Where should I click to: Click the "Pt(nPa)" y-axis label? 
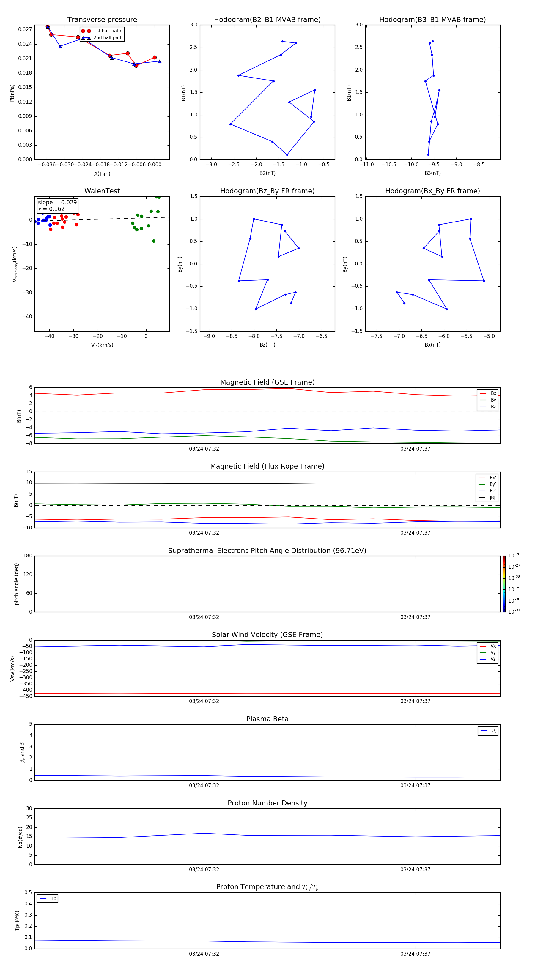pos(12,93)
